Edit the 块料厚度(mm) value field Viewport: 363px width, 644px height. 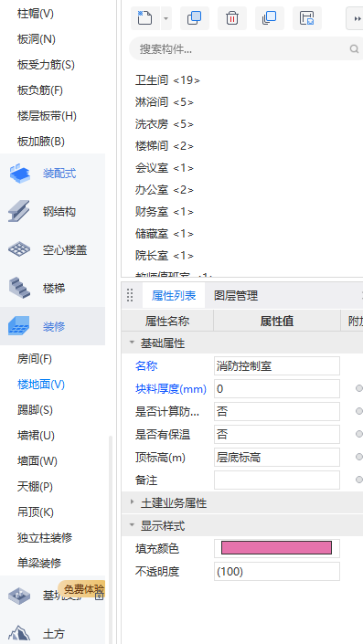277,389
